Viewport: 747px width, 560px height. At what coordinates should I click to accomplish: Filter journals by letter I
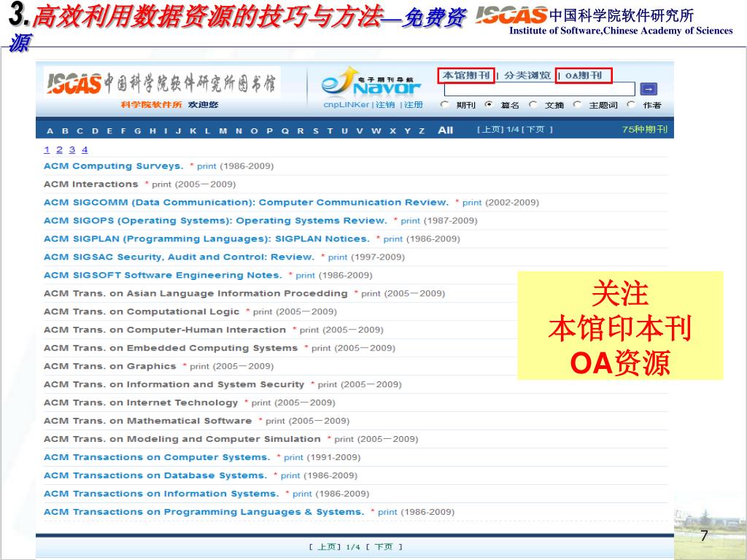coord(166,131)
